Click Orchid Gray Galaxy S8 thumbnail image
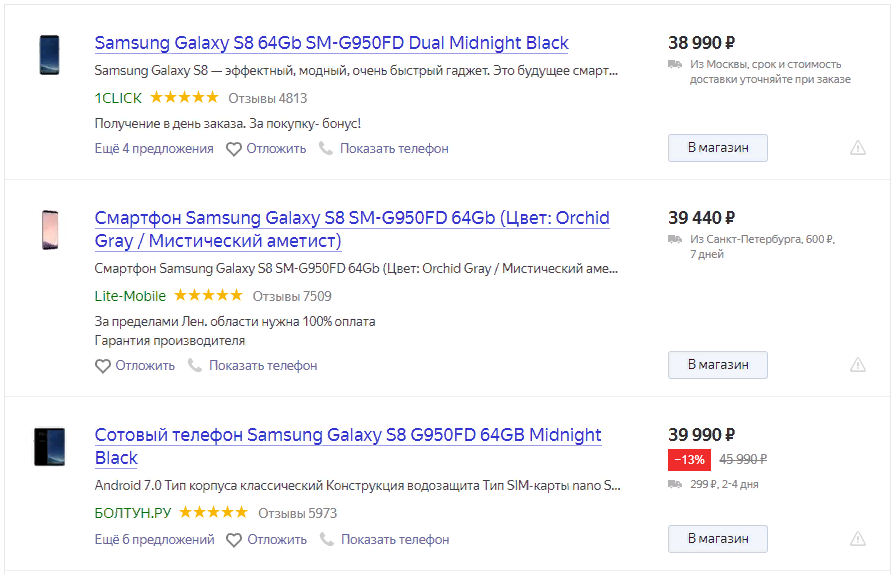 coord(49,230)
